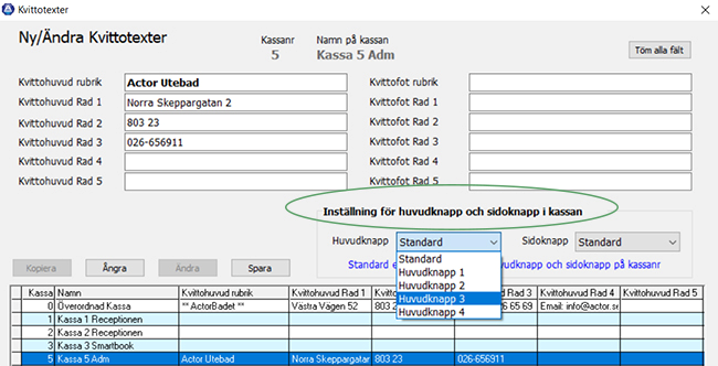Viewport: 718px width, 366px height.
Task: Choose Huvudknapp 2 from the list
Action: pos(448,285)
